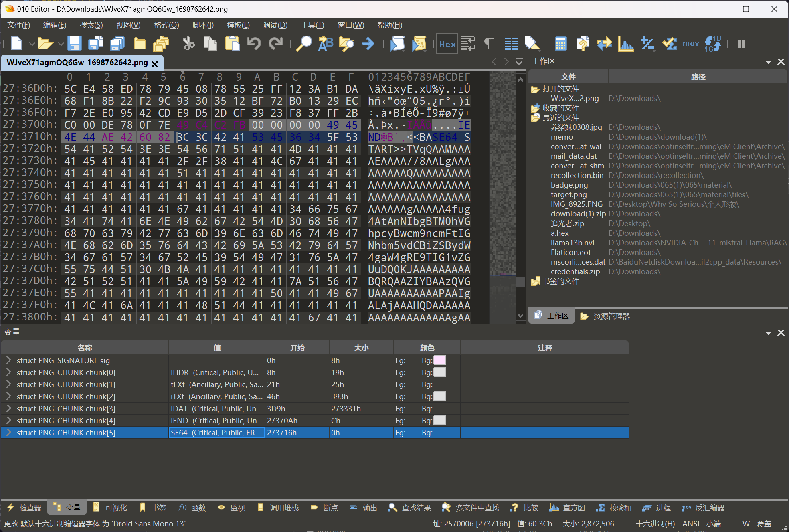Click the 10/16 base converter icon
Viewport: 789px width, 532px height.
point(713,43)
